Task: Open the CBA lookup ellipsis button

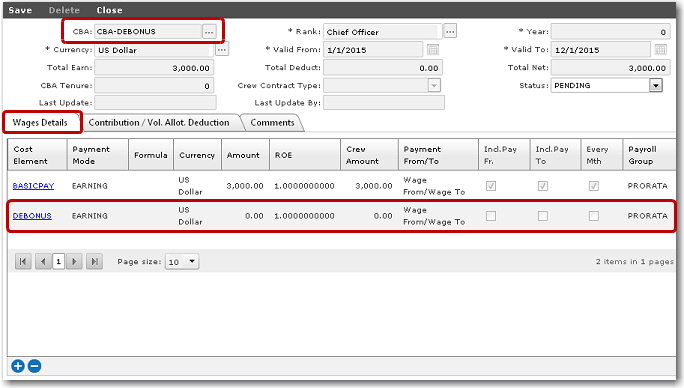Action: pos(209,31)
